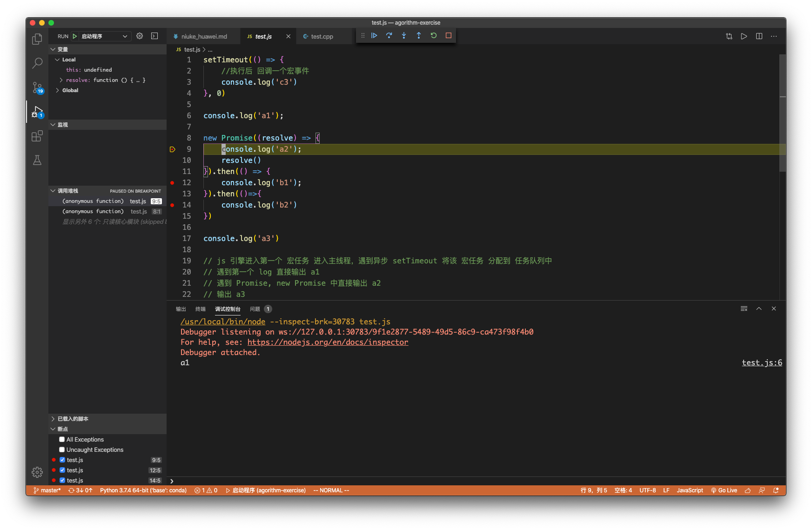Disable the test.js 9:5 breakpoint checkbox
The image size is (812, 530).
click(x=62, y=460)
